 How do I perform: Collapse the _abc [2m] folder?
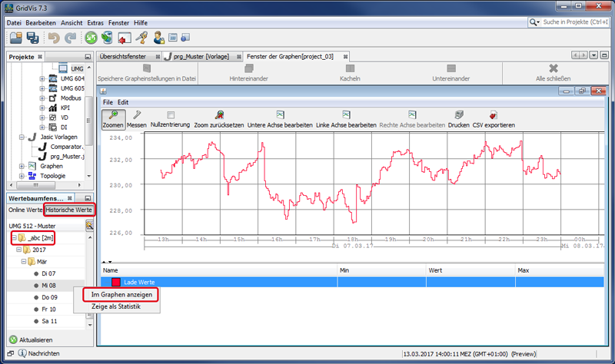[14, 238]
